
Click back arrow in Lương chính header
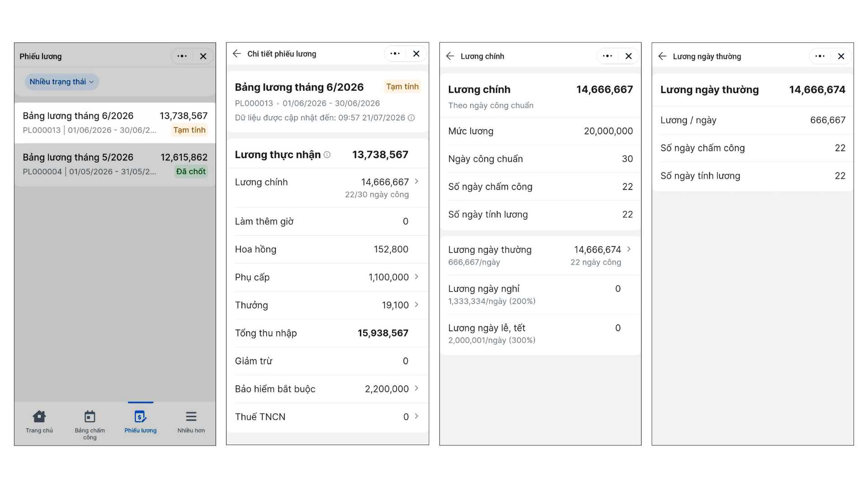tap(450, 56)
